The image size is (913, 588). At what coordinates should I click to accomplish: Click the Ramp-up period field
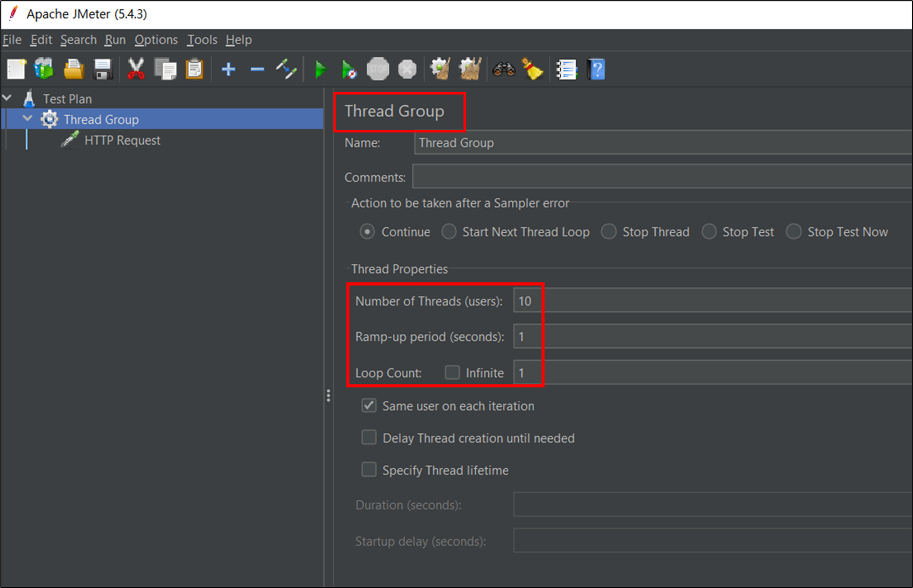coord(712,336)
